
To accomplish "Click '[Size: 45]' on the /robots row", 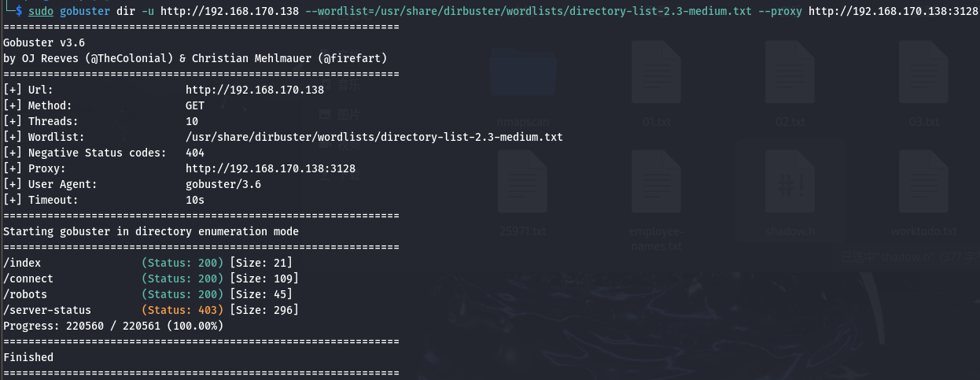I will (x=261, y=294).
